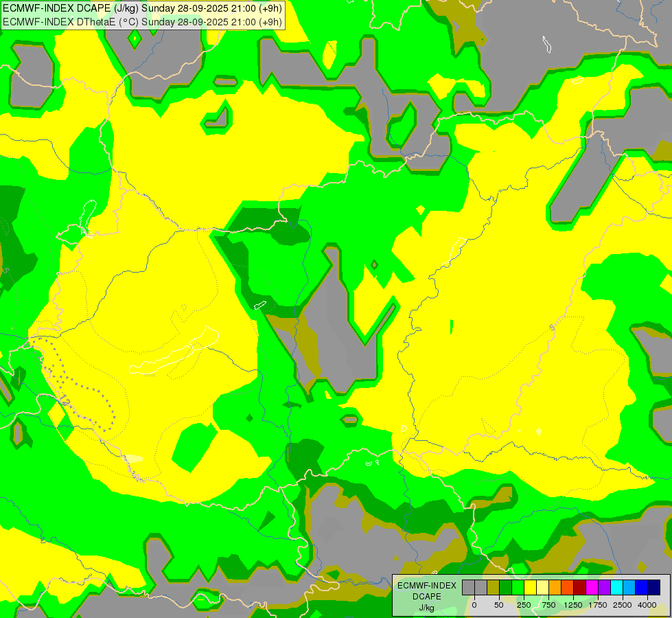Click the red-orange swatch in the legend
Screen dimensions: 672x618
(568, 588)
